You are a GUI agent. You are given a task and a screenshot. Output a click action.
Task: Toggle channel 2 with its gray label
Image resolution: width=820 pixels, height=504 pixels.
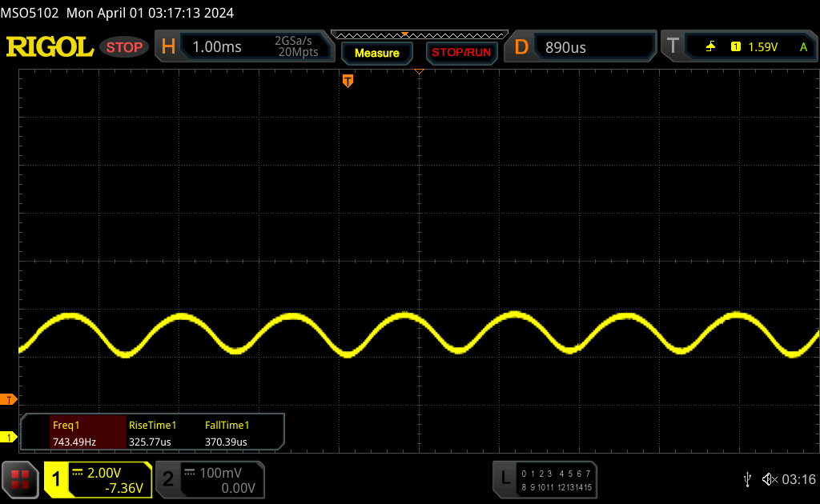point(168,479)
